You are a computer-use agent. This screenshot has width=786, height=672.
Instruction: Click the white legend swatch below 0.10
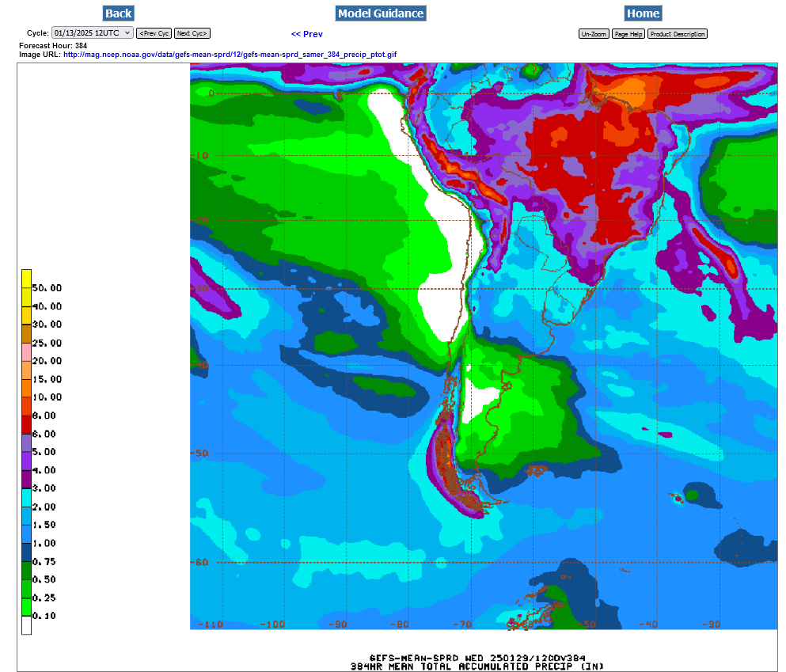click(26, 625)
